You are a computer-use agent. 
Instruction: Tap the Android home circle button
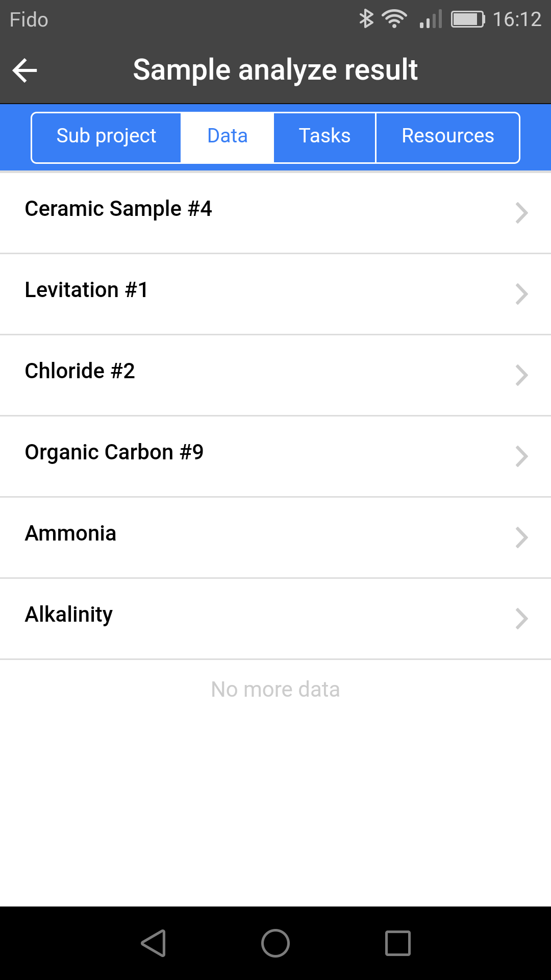tap(275, 943)
